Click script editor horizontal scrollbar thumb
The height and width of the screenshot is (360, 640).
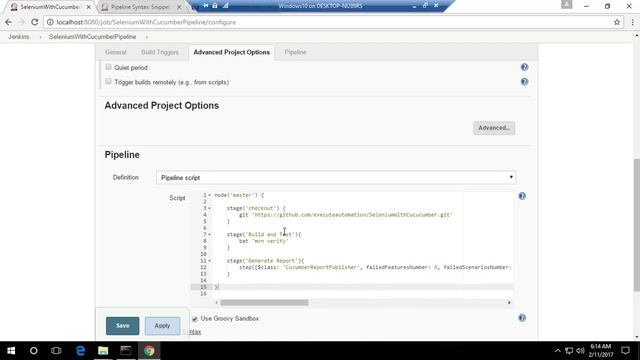pos(264,302)
